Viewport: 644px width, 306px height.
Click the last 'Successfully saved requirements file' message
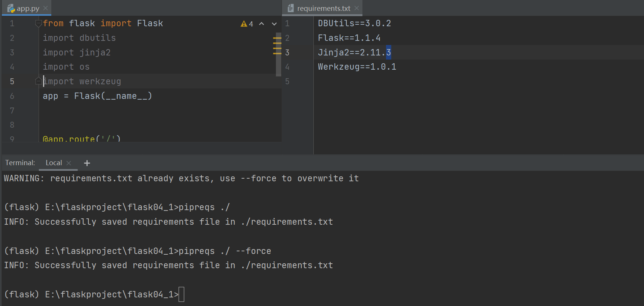(168, 265)
